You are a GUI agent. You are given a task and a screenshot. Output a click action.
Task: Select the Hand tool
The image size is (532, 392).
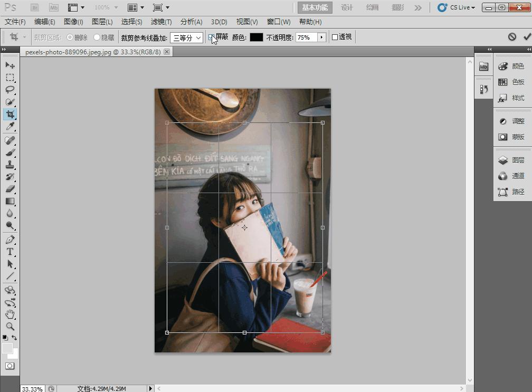coord(10,314)
